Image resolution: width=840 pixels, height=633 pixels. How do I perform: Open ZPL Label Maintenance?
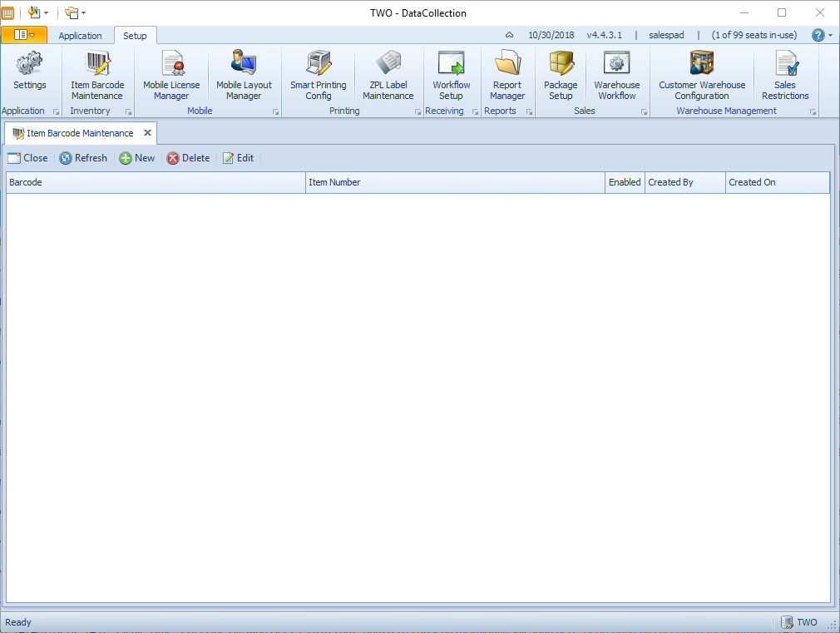(388, 75)
